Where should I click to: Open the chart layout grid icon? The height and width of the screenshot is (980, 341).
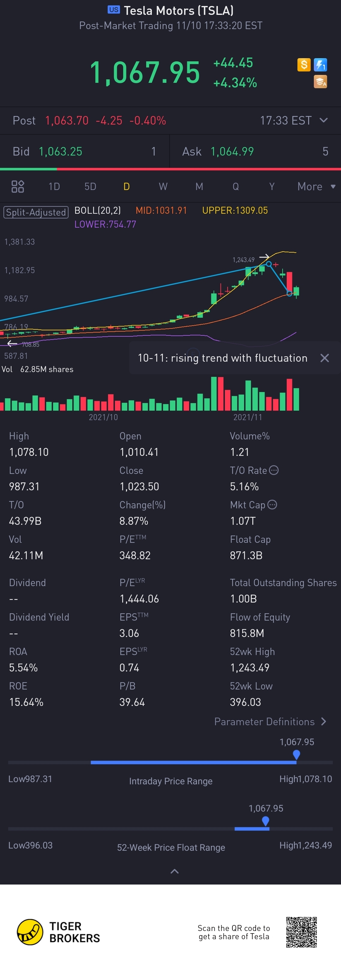pyautogui.click(x=18, y=187)
